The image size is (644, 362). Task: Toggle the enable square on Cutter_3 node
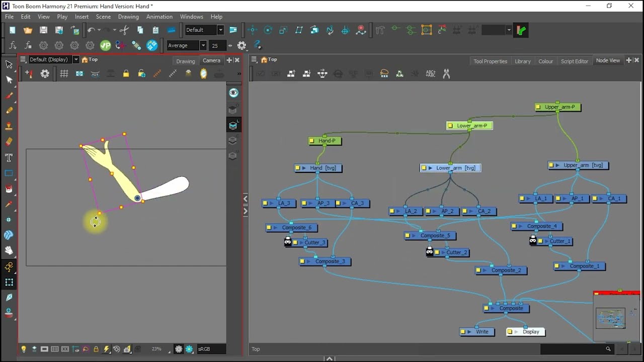coord(295,242)
